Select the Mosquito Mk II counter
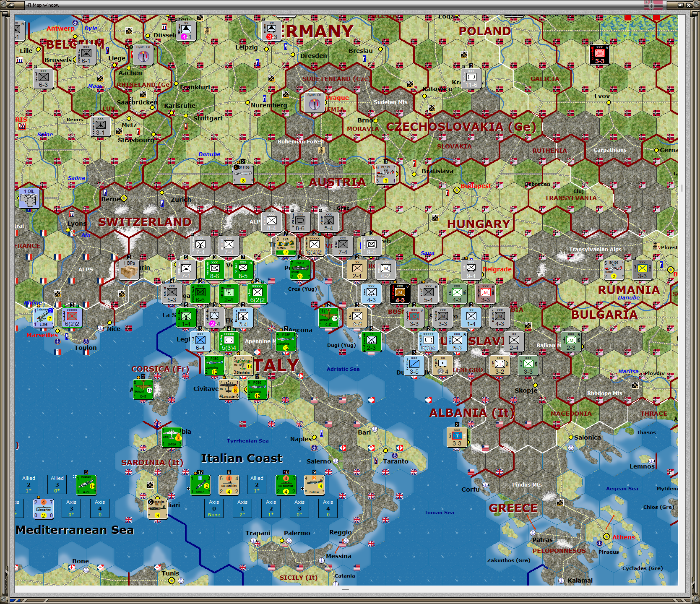This screenshot has height=604, width=700. pyautogui.click(x=157, y=509)
